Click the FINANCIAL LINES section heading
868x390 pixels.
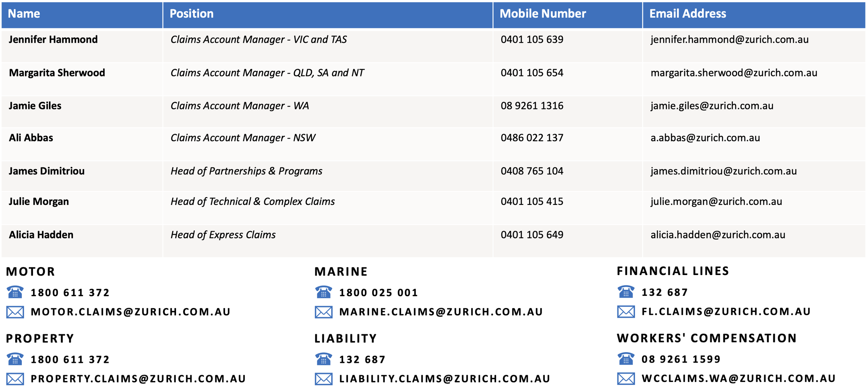point(673,271)
